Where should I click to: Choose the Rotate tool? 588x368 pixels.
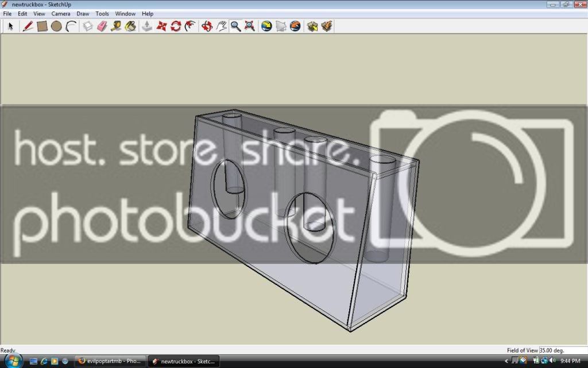click(x=176, y=26)
